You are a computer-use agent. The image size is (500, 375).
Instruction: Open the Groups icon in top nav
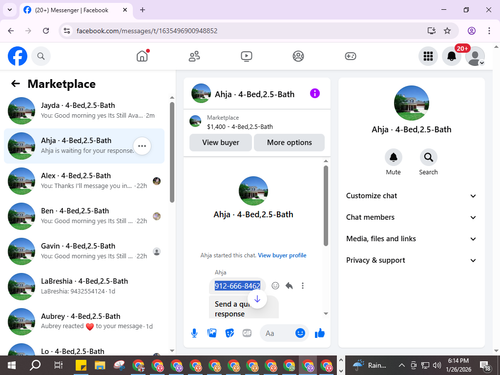coord(298,56)
